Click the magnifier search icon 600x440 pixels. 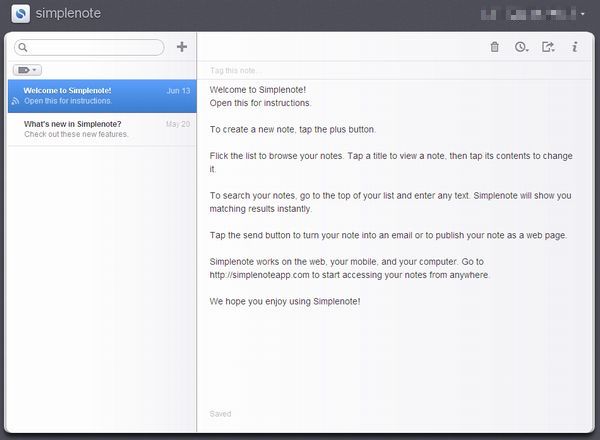(23, 47)
